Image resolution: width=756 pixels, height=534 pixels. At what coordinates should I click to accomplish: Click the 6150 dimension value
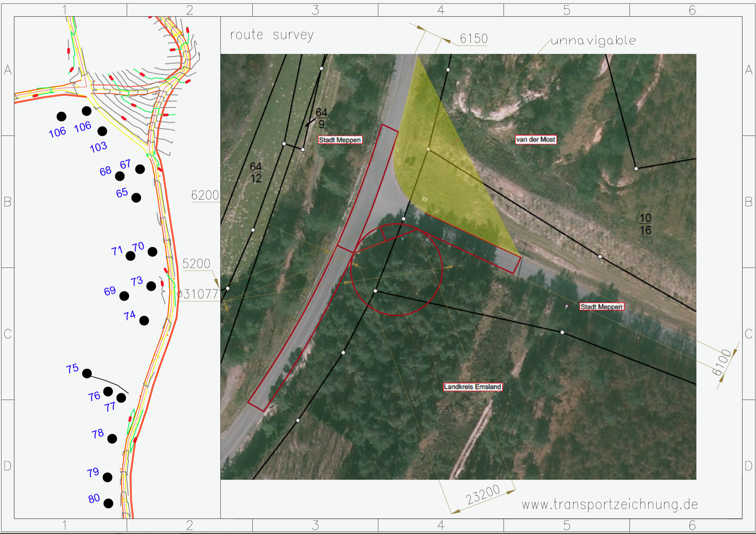474,38
